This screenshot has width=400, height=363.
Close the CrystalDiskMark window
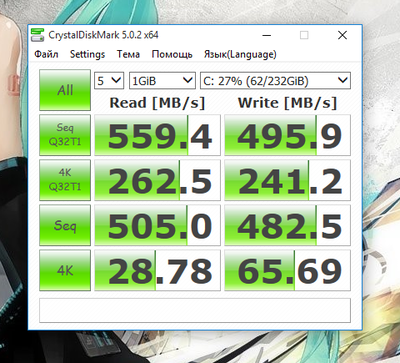[x=342, y=35]
